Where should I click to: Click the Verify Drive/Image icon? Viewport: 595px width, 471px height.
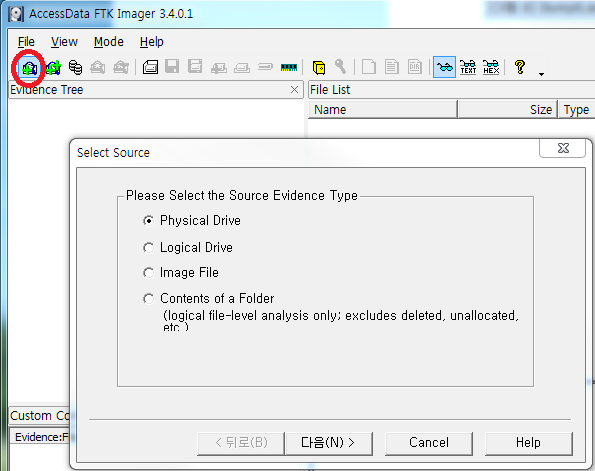265,67
